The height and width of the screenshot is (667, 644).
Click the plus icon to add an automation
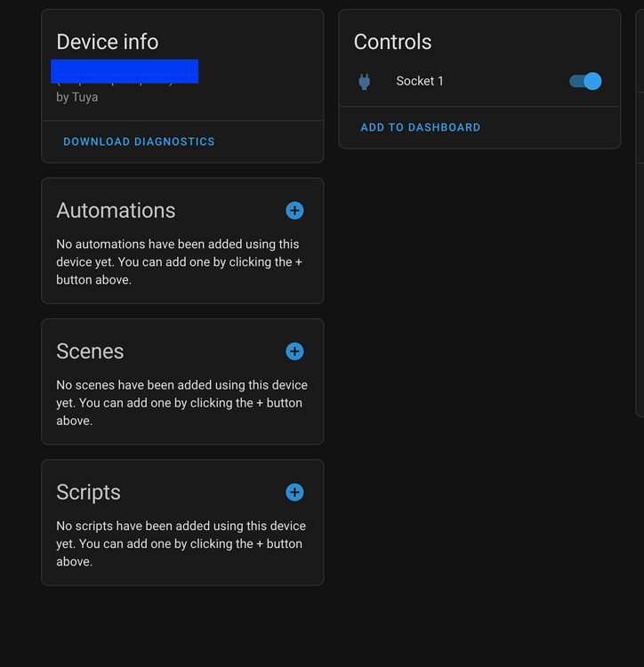[x=294, y=211]
